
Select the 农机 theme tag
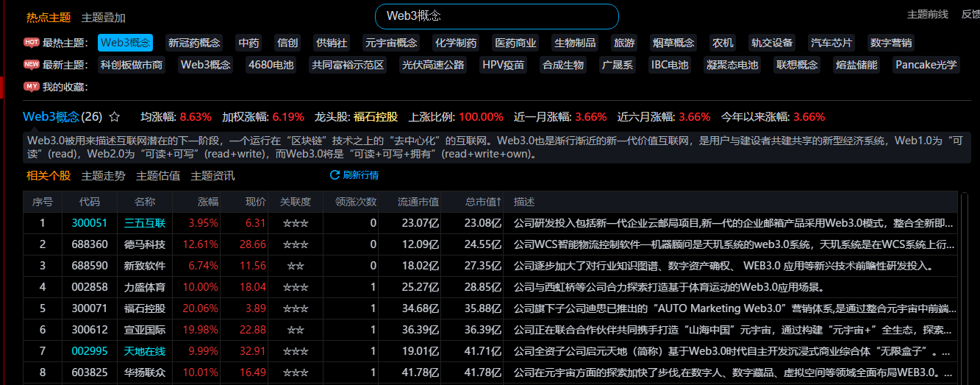(x=723, y=43)
